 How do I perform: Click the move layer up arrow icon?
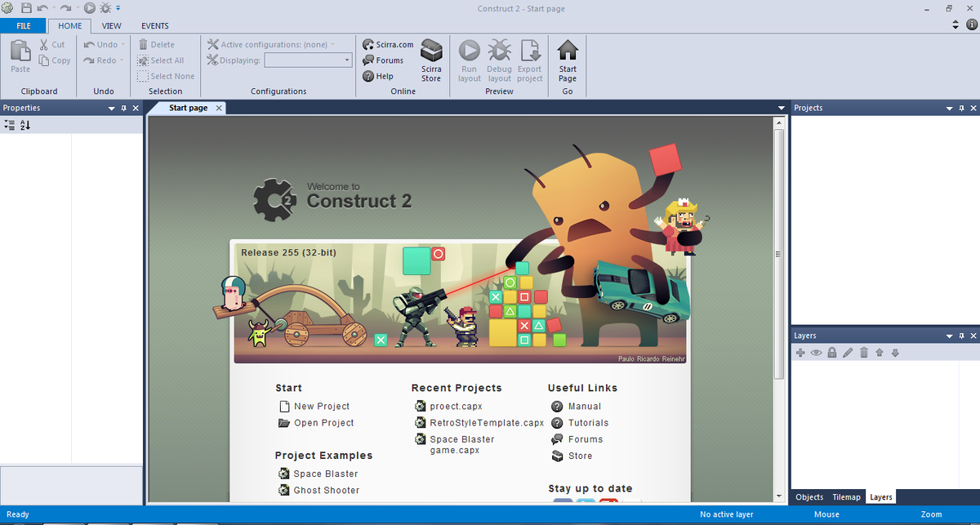(880, 353)
